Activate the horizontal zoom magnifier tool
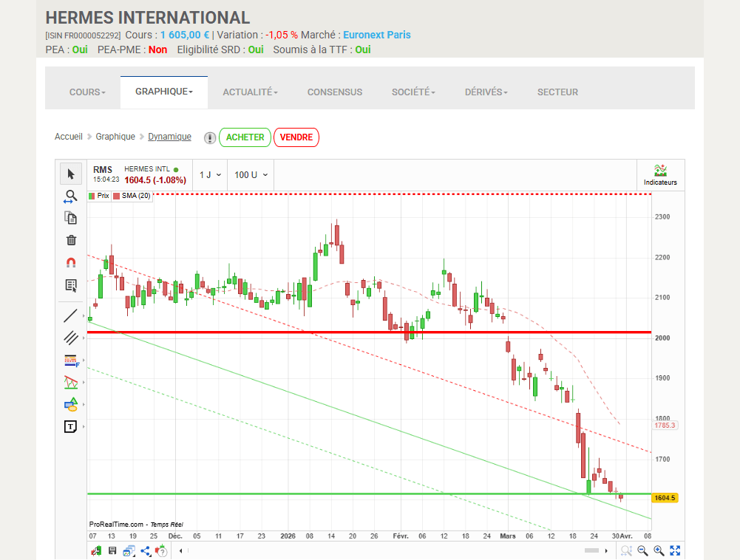The width and height of the screenshot is (740, 560). [71, 197]
